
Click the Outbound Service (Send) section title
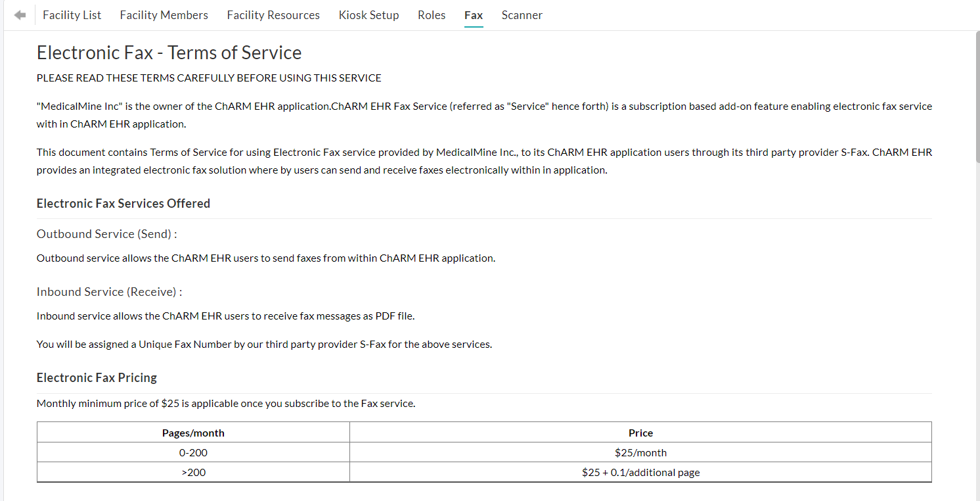[106, 233]
